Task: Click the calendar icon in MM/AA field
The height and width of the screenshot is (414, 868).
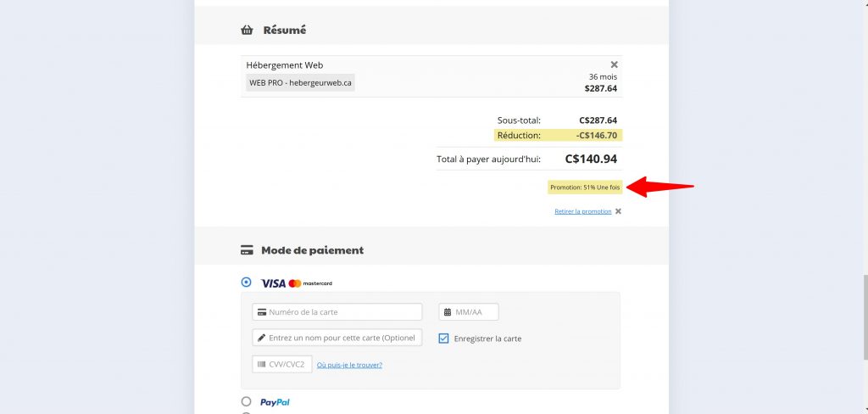Action: [x=448, y=312]
